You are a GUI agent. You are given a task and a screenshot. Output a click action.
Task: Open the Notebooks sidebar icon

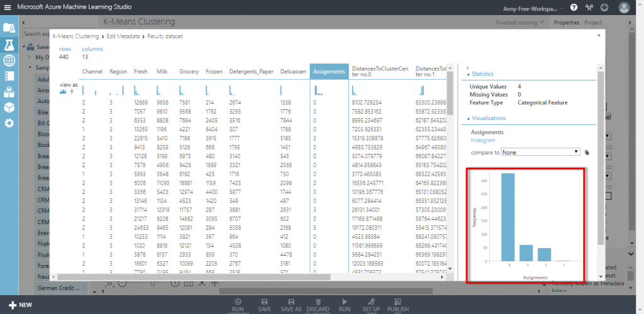(9, 76)
